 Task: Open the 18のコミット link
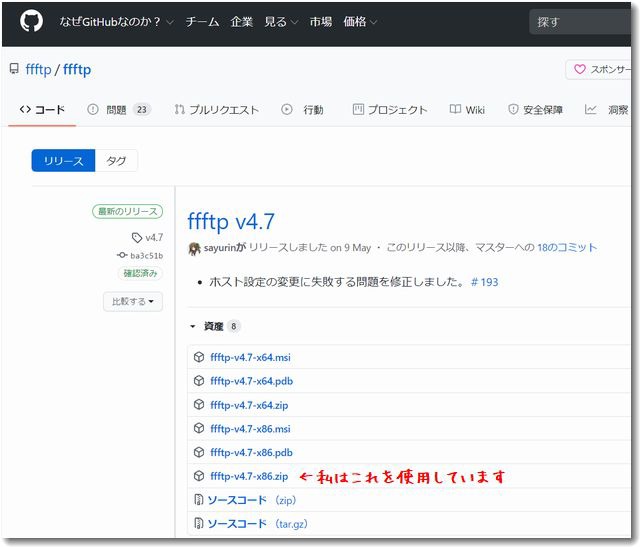[566, 248]
